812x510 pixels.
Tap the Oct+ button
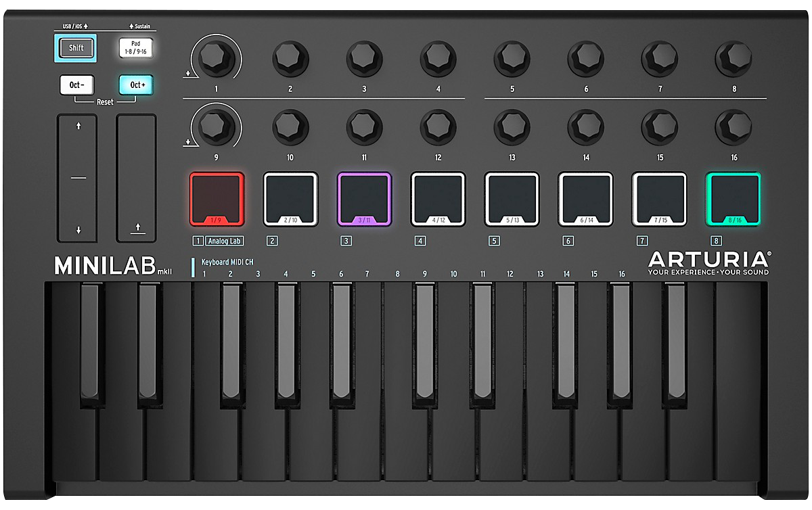coord(136,85)
